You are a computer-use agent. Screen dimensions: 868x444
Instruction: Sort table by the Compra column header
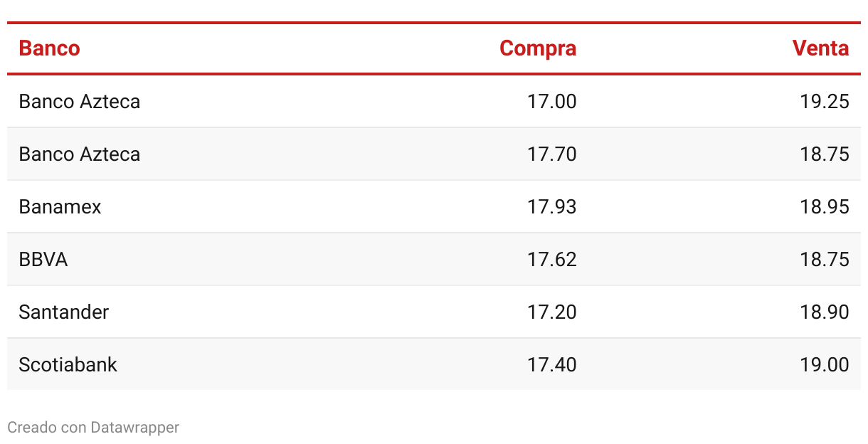click(538, 48)
